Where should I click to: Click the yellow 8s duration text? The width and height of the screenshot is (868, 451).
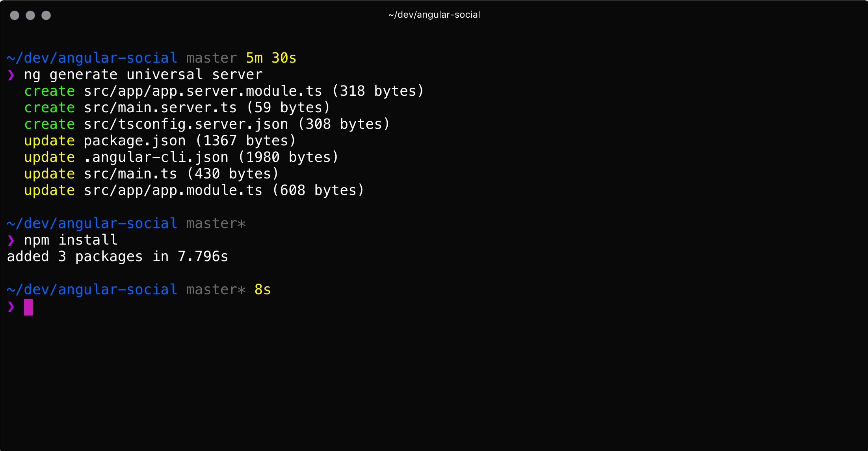coord(263,290)
